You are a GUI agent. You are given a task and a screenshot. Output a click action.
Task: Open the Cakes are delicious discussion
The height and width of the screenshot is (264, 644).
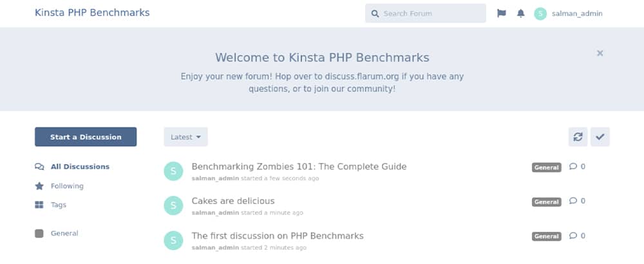pyautogui.click(x=233, y=201)
